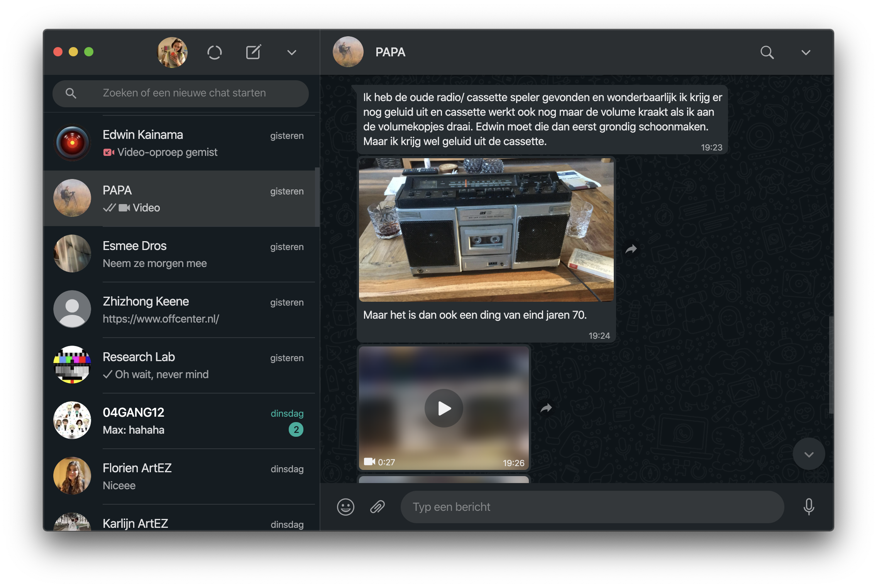Viewport: 877px width, 588px height.
Task: Click Zhizhong Keene's default avatar
Action: pos(72,309)
